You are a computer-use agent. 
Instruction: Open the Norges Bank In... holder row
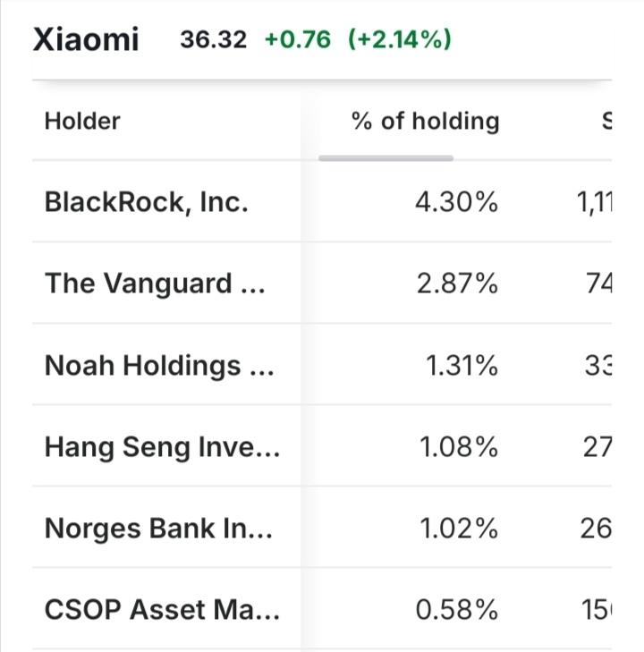(159, 529)
